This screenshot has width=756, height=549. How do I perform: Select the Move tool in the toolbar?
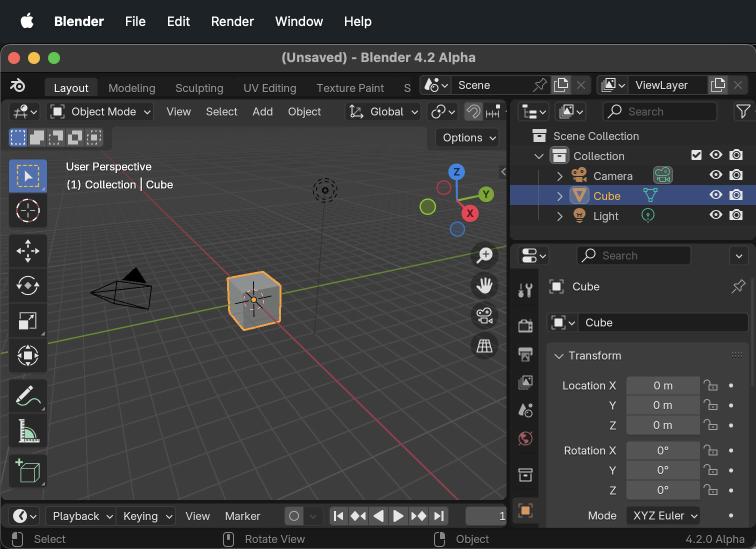point(28,250)
